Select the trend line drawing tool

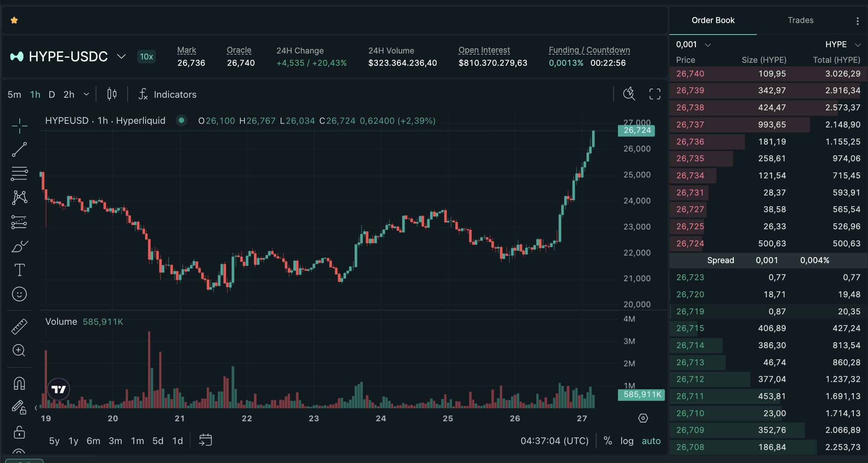pyautogui.click(x=19, y=149)
